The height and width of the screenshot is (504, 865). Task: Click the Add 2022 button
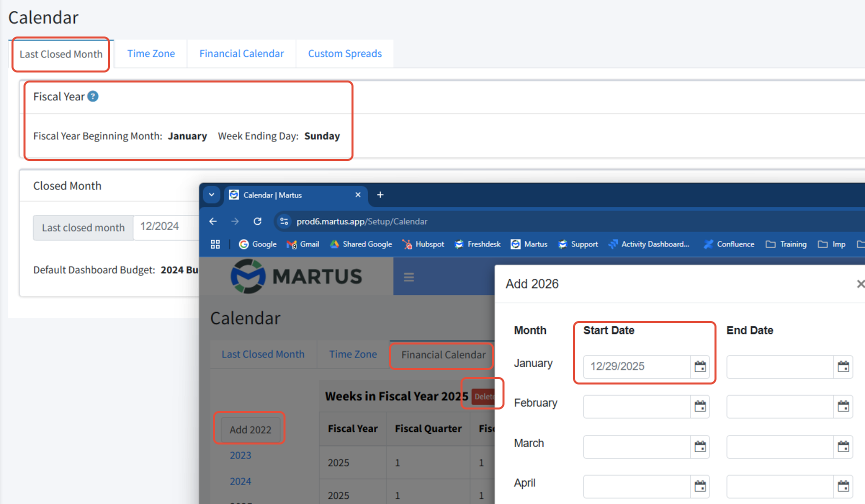pos(250,429)
